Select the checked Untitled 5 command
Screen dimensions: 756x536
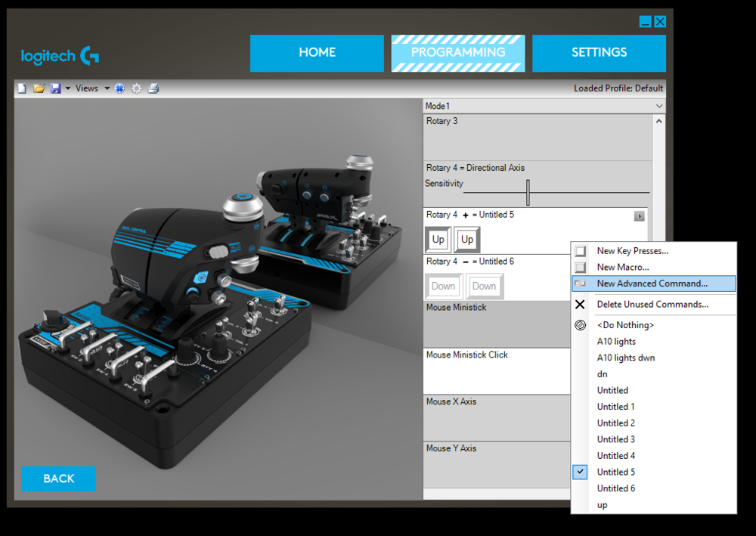point(616,472)
